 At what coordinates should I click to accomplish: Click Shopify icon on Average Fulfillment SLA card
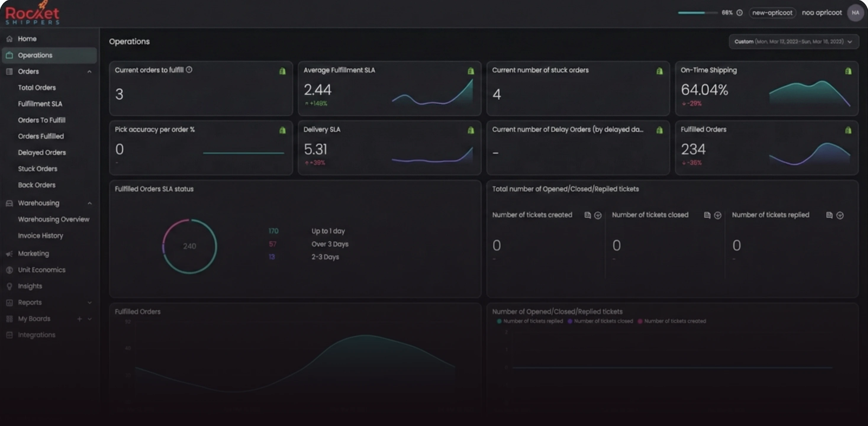click(471, 71)
